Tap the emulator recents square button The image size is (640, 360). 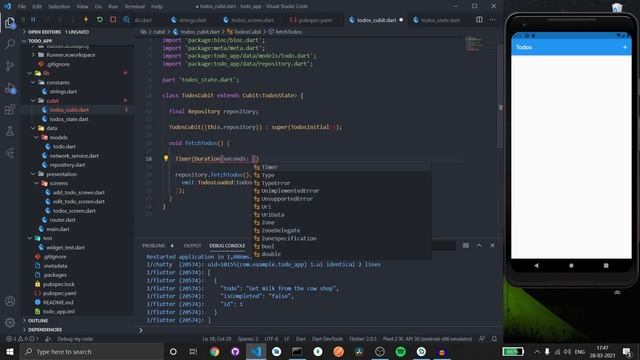[x=606, y=265]
